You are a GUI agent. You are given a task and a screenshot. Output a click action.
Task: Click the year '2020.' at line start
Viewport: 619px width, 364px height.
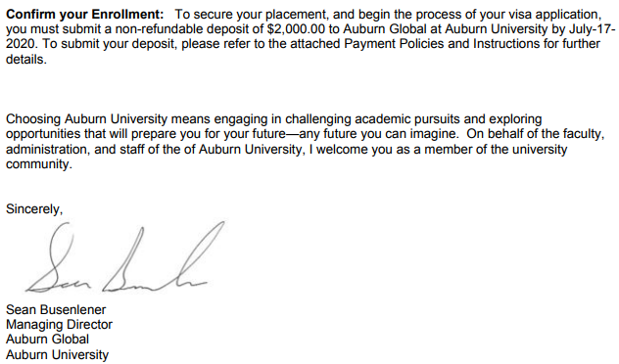(x=23, y=44)
